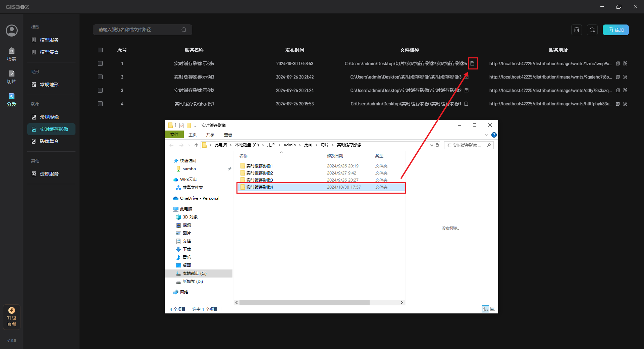Check the box for row 实时缓存影像示例3

pyautogui.click(x=100, y=77)
